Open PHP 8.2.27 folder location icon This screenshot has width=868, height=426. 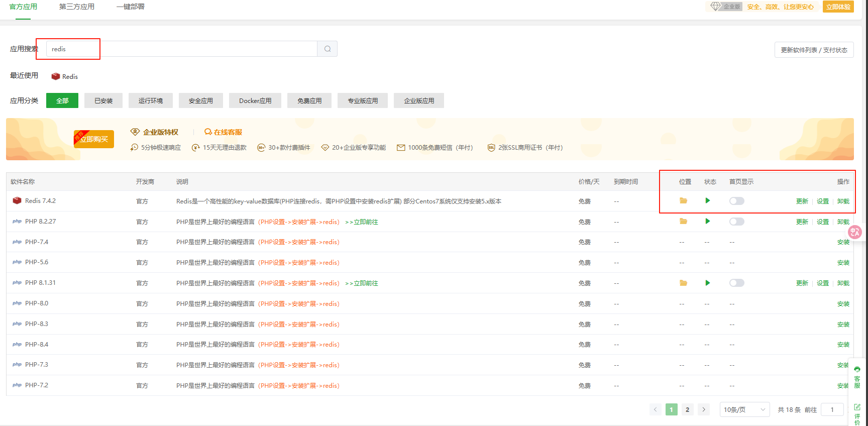pos(683,221)
